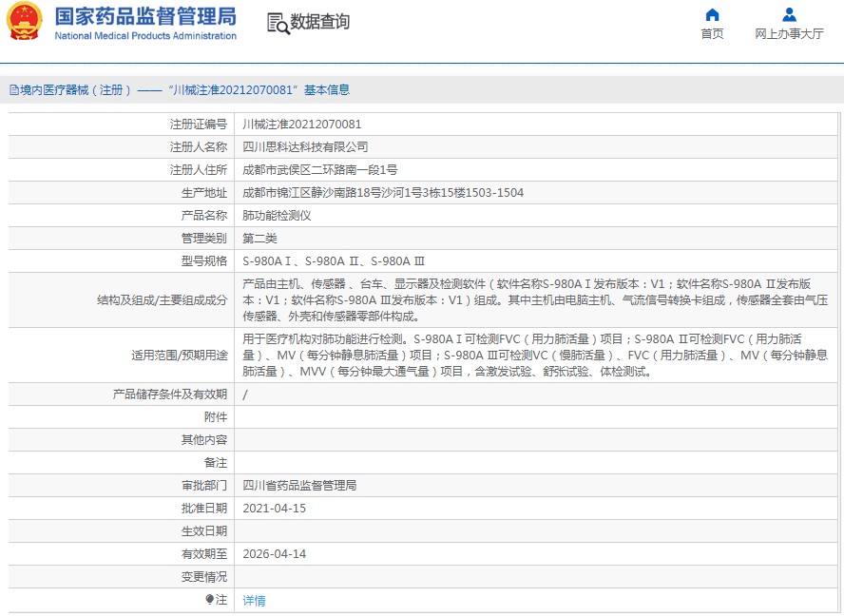Open the 数据查询 data query page
The height and width of the screenshot is (616, 844).
tap(319, 22)
